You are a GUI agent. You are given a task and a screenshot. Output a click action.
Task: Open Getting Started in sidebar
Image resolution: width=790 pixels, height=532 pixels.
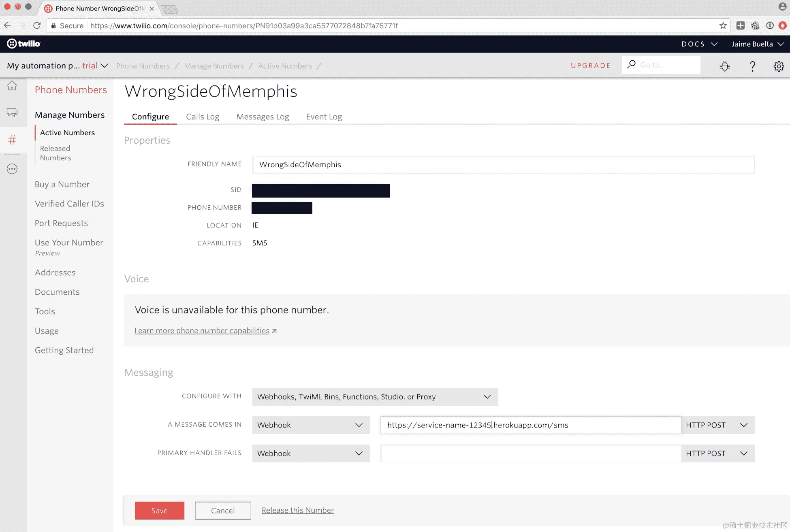(x=64, y=350)
